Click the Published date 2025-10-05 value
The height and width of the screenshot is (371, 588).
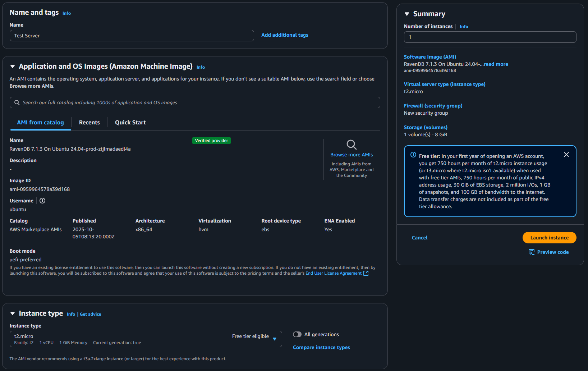pyautogui.click(x=93, y=233)
